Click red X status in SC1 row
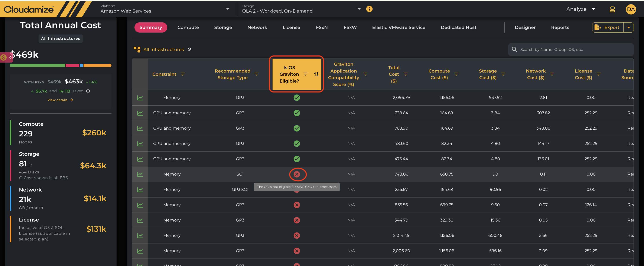The width and height of the screenshot is (644, 266). pos(297,174)
